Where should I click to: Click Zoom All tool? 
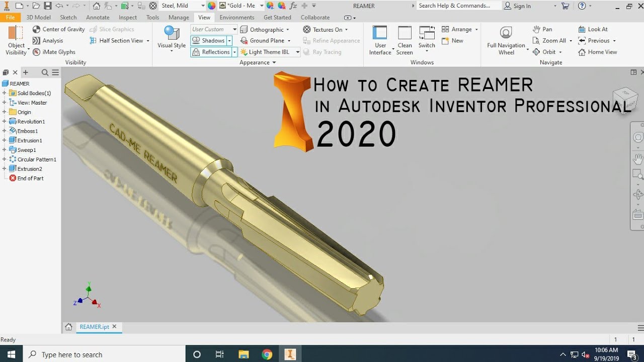549,41
